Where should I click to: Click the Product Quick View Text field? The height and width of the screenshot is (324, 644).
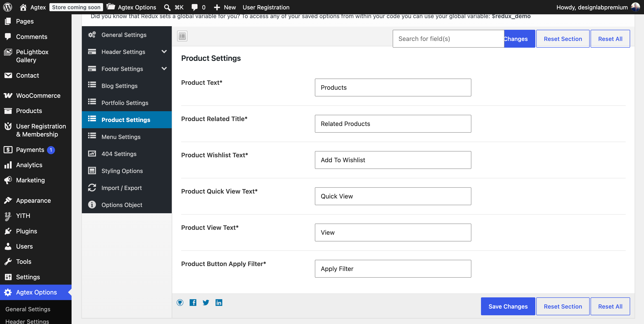pyautogui.click(x=393, y=196)
